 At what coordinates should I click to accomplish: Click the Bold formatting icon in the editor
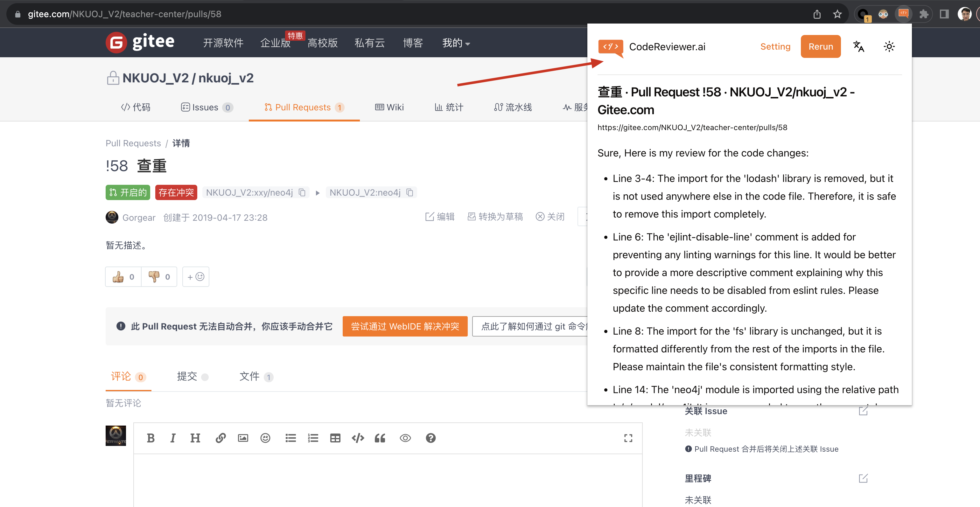click(x=150, y=438)
